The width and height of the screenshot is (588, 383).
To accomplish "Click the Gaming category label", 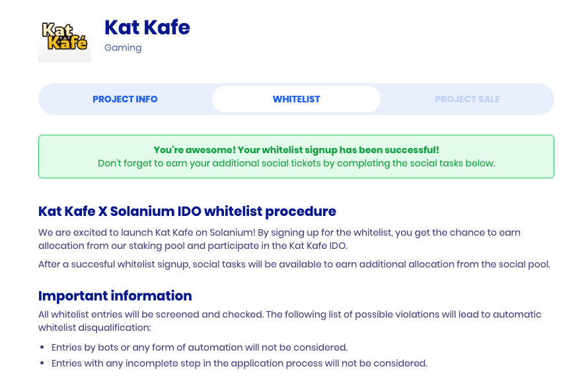I will pos(123,48).
